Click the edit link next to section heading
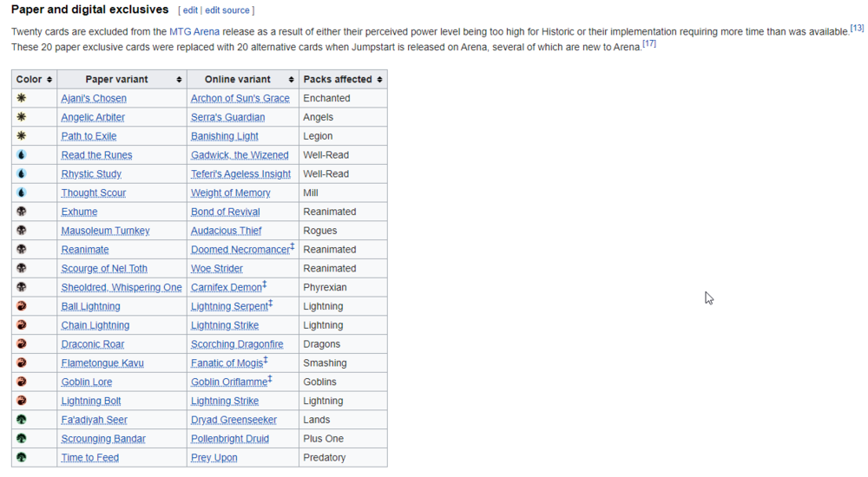 pyautogui.click(x=190, y=10)
